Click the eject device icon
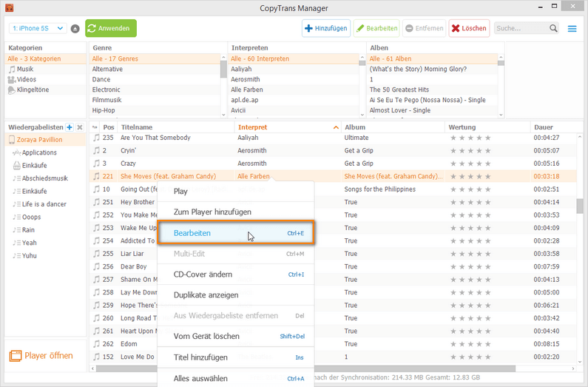The height and width of the screenshot is (387, 588). [x=75, y=29]
